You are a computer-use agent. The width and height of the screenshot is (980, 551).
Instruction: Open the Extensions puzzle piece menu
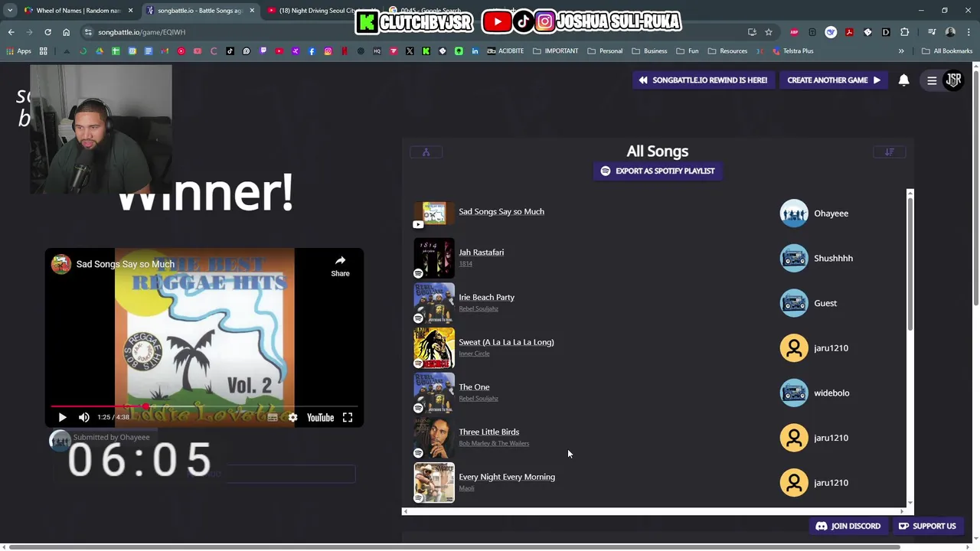coord(905,32)
